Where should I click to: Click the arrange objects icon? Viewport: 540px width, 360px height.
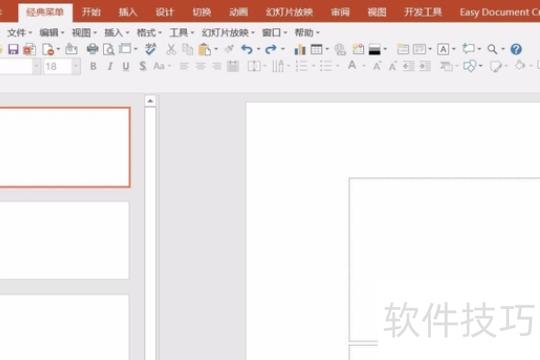pyautogui.click(x=446, y=66)
